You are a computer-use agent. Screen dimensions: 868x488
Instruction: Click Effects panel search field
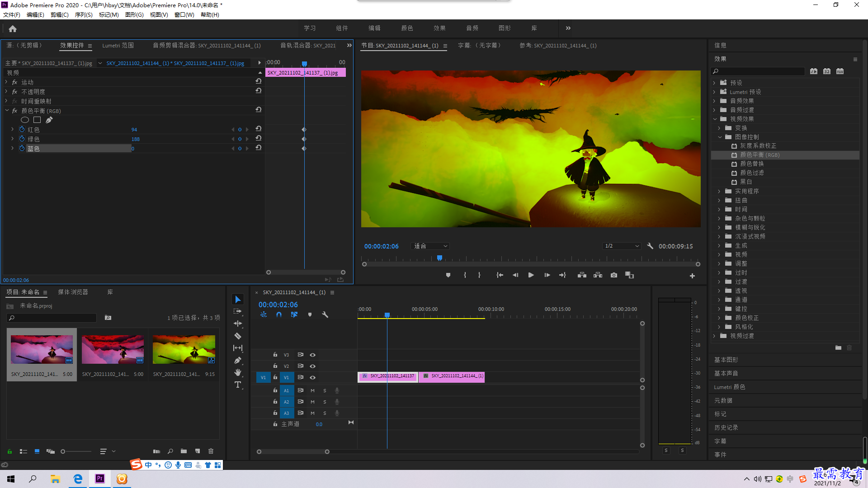click(758, 71)
